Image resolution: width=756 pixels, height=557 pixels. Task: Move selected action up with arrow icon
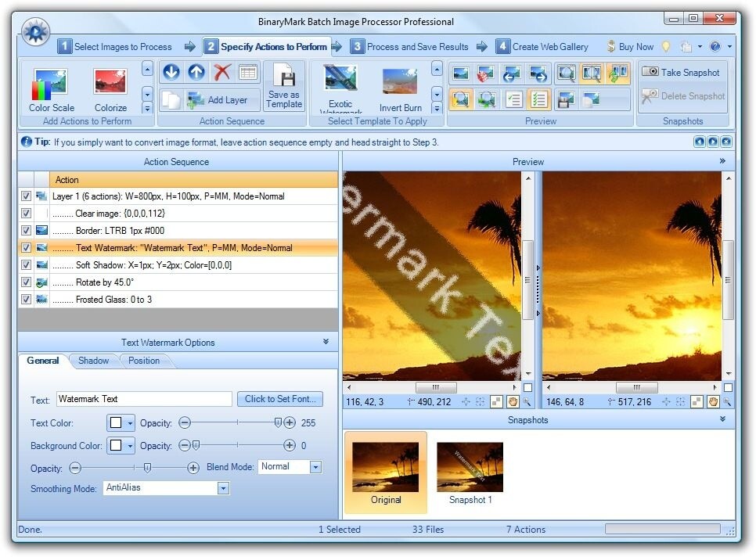(x=195, y=73)
